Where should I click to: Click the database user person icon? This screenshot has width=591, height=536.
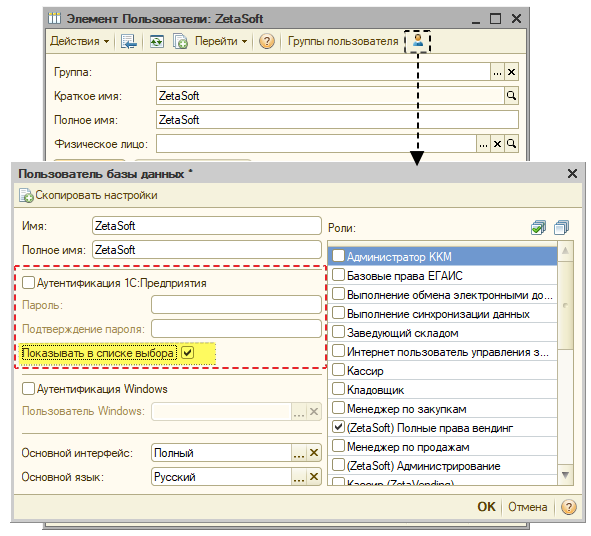[x=418, y=41]
